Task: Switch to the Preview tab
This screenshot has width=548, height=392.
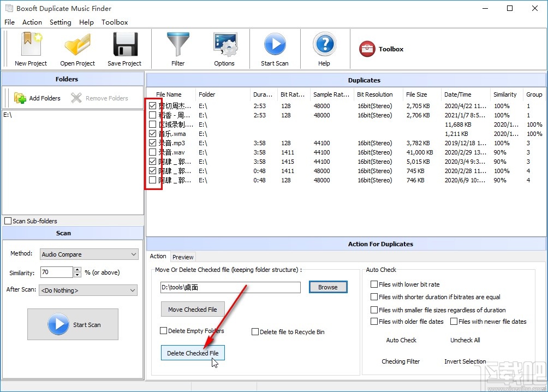Action: point(183,257)
